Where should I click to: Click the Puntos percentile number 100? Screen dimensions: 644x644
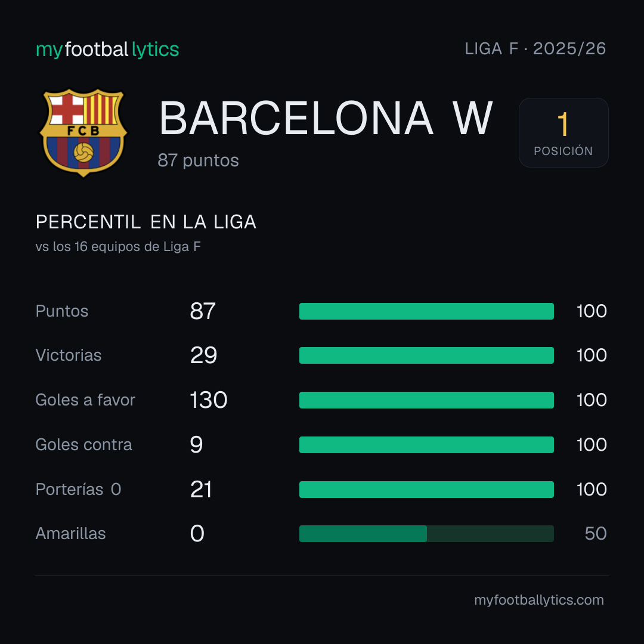click(x=592, y=311)
